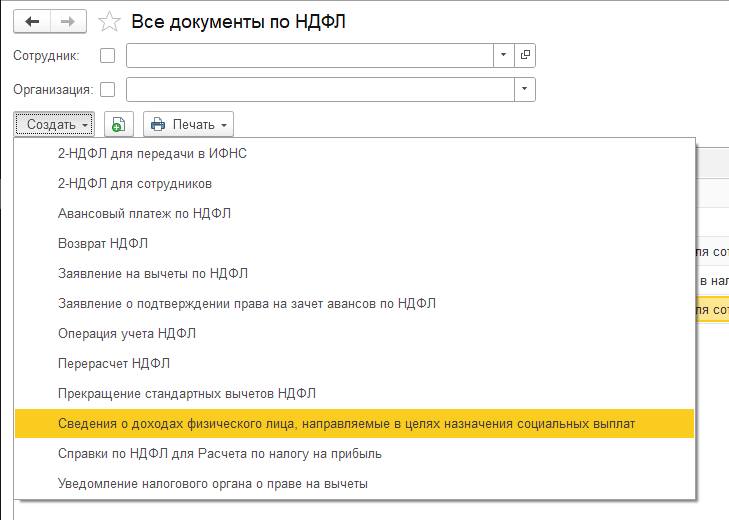Viewport: 729px width, 520px height.
Task: Collapse the Создать dropdown button
Action: (54, 125)
